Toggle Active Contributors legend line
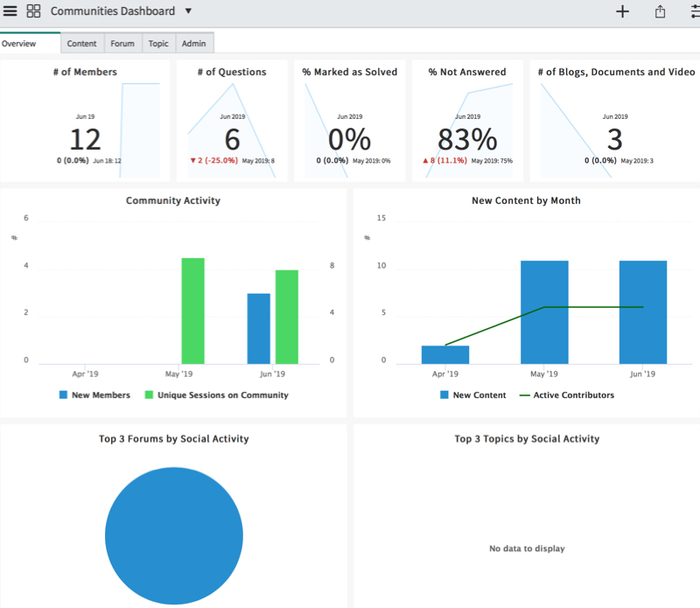This screenshot has width=700, height=608. point(567,395)
